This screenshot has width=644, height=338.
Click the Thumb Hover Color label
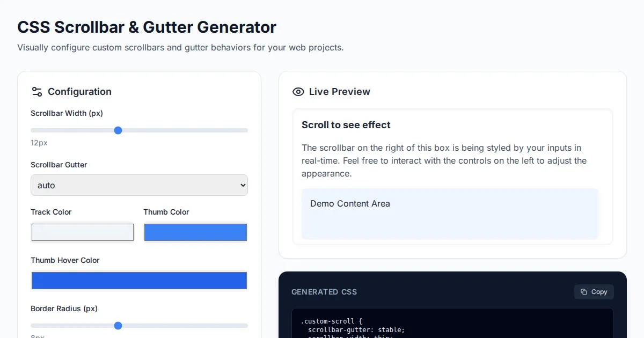pyautogui.click(x=65, y=260)
